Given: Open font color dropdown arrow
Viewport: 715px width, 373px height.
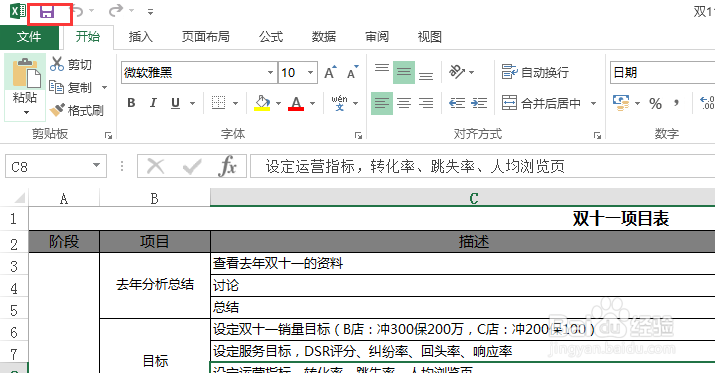Looking at the screenshot, I should click(312, 104).
